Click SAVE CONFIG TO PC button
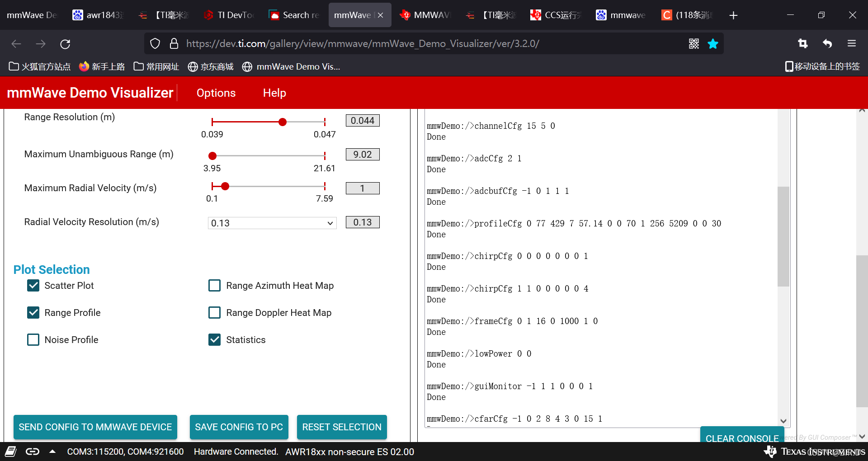This screenshot has width=868, height=461. pyautogui.click(x=239, y=427)
